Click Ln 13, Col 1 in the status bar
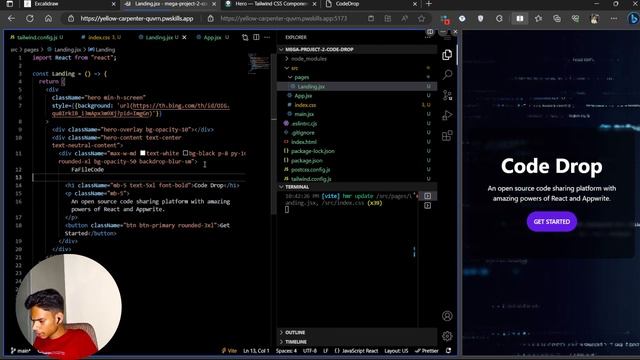This screenshot has width=640, height=360. tap(256, 351)
